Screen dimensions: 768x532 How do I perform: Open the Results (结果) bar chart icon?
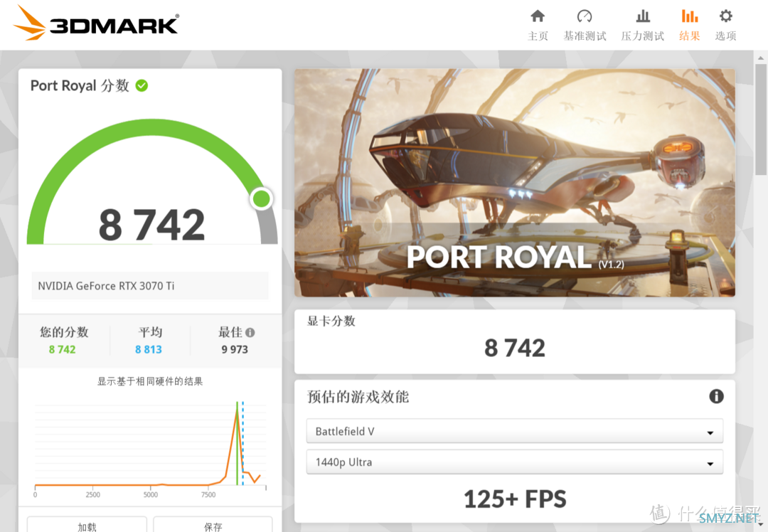click(x=690, y=16)
